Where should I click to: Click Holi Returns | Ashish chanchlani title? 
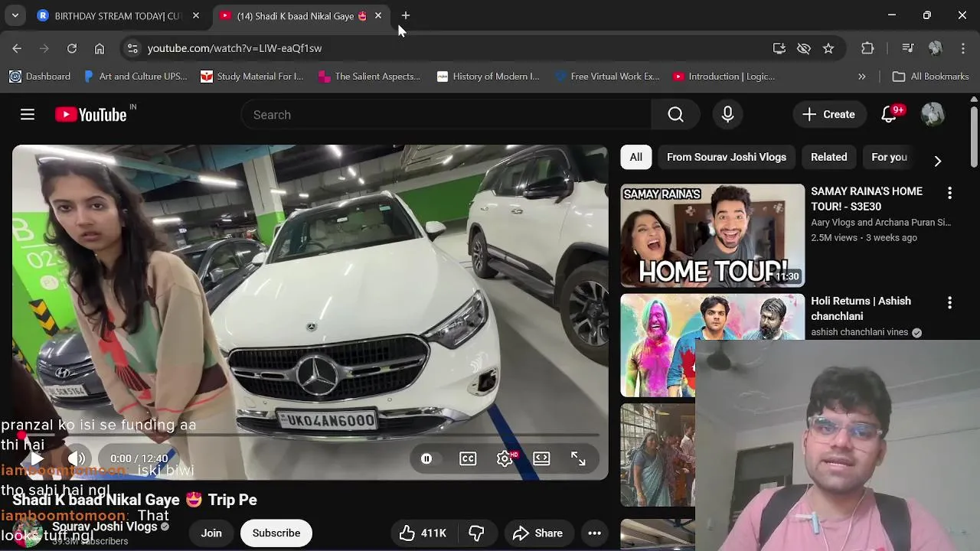(x=861, y=308)
